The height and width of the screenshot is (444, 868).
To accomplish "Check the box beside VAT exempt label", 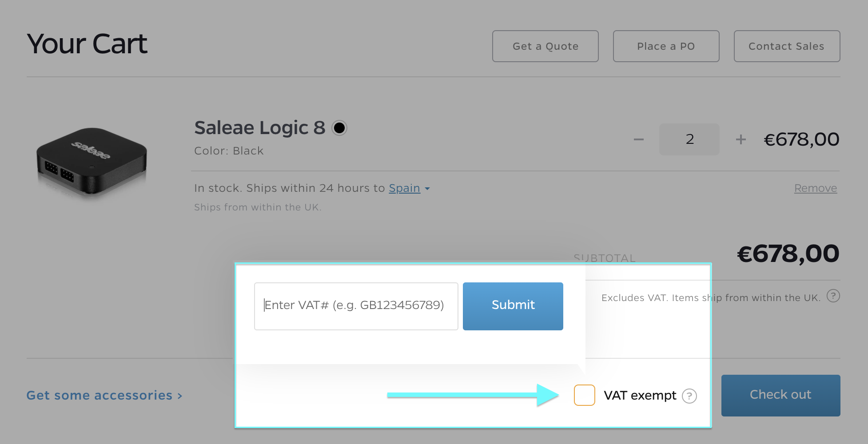I will click(584, 395).
